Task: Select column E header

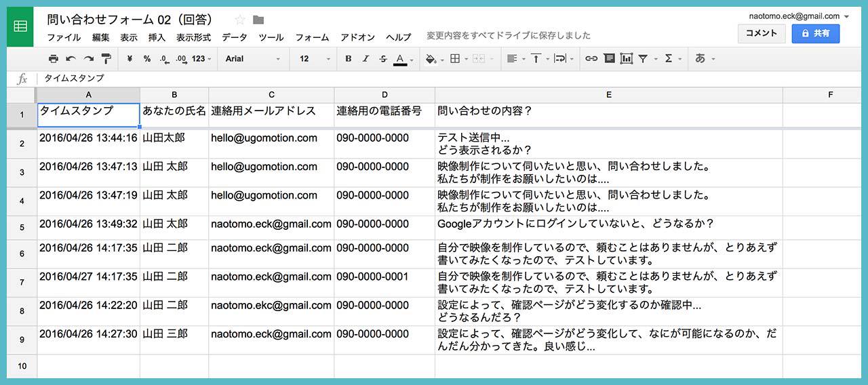Action: point(609,95)
